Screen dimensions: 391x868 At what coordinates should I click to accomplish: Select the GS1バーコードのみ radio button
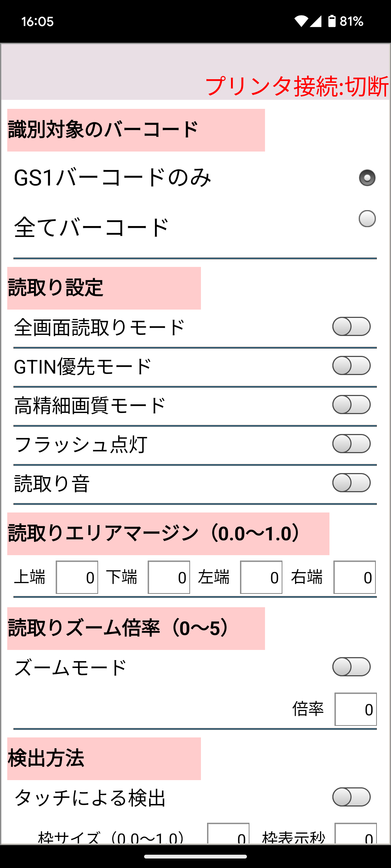[367, 178]
